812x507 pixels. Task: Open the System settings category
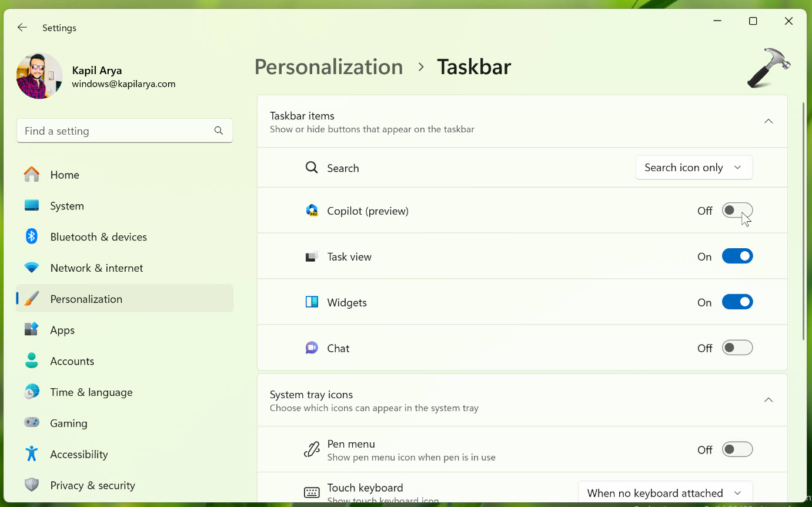[x=67, y=206]
